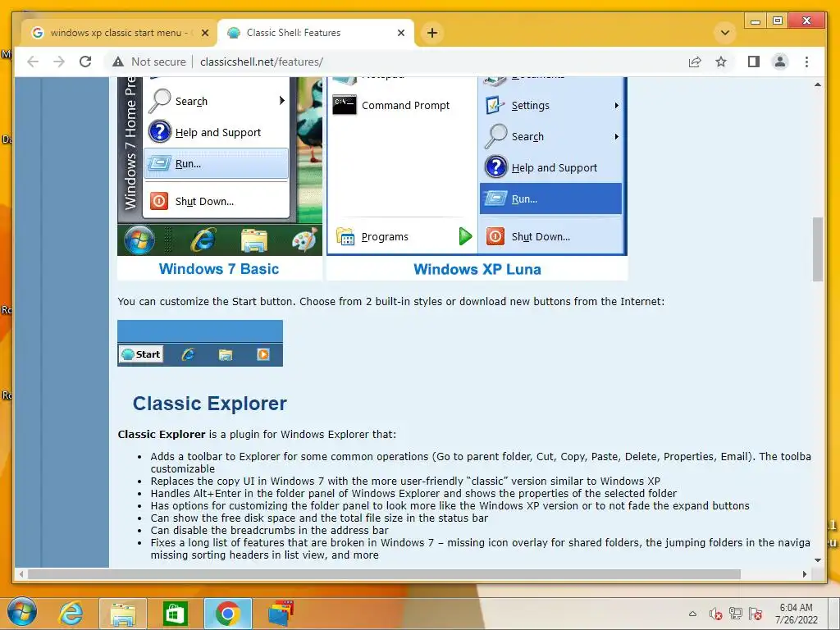Open the Action Center flag icon
Image resolution: width=840 pixels, height=630 pixels.
point(756,614)
